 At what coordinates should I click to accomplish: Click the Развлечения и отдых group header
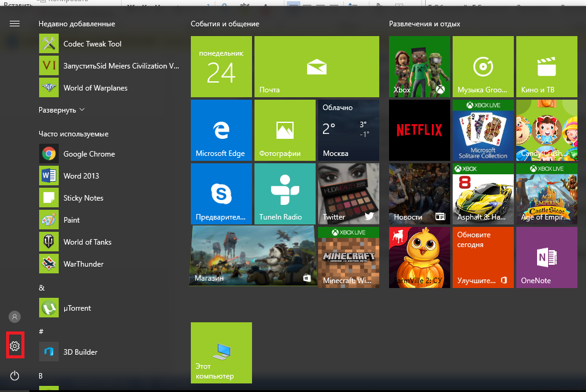tap(425, 23)
